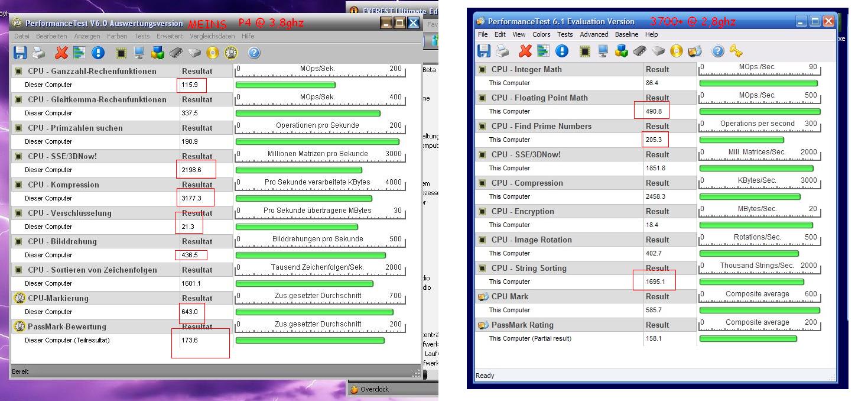Click the 190.9 Primzahlen result value
The image size is (868, 401).
click(x=189, y=141)
